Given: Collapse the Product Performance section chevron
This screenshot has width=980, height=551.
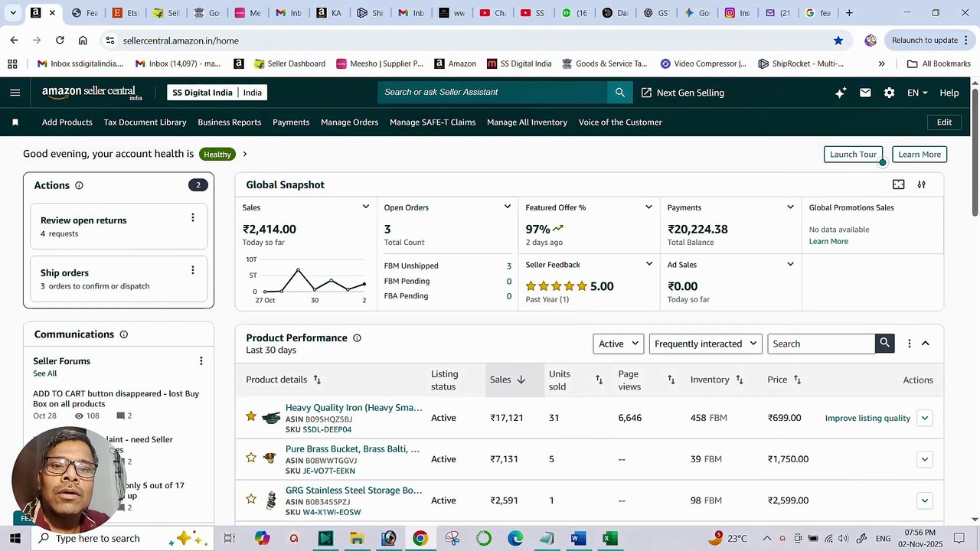Looking at the screenshot, I should click(x=925, y=344).
